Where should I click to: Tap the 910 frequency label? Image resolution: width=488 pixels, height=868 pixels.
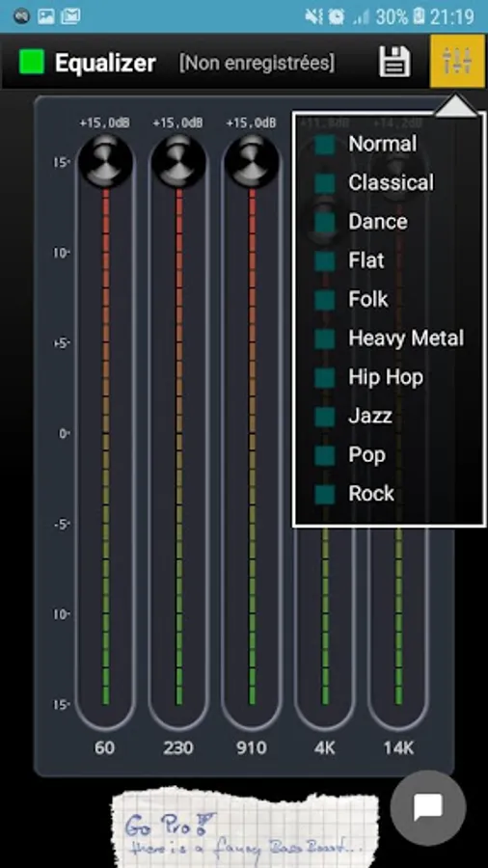[252, 748]
